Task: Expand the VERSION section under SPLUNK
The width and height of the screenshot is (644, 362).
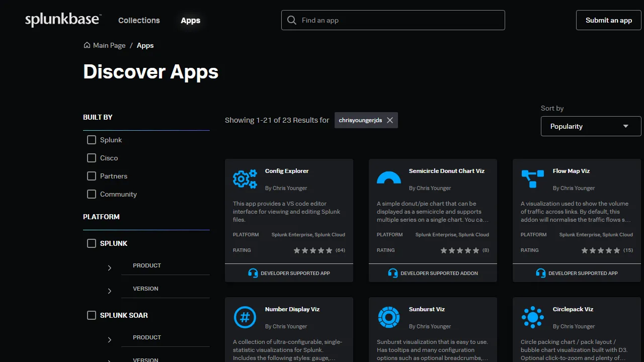Action: pyautogui.click(x=109, y=291)
